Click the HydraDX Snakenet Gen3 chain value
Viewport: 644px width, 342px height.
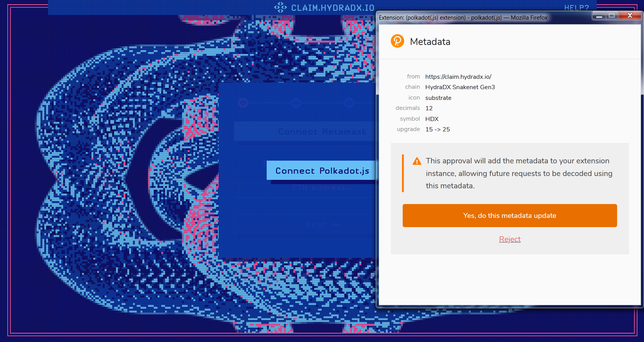coord(460,87)
